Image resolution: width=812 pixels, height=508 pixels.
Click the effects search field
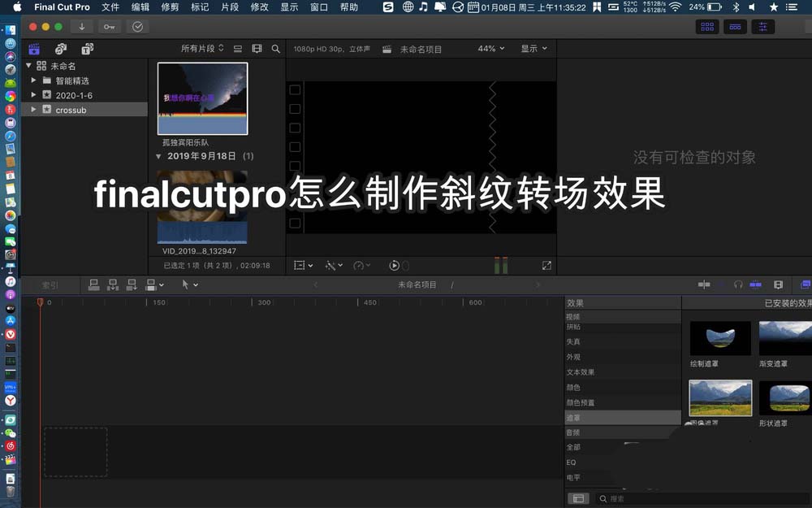click(x=704, y=499)
